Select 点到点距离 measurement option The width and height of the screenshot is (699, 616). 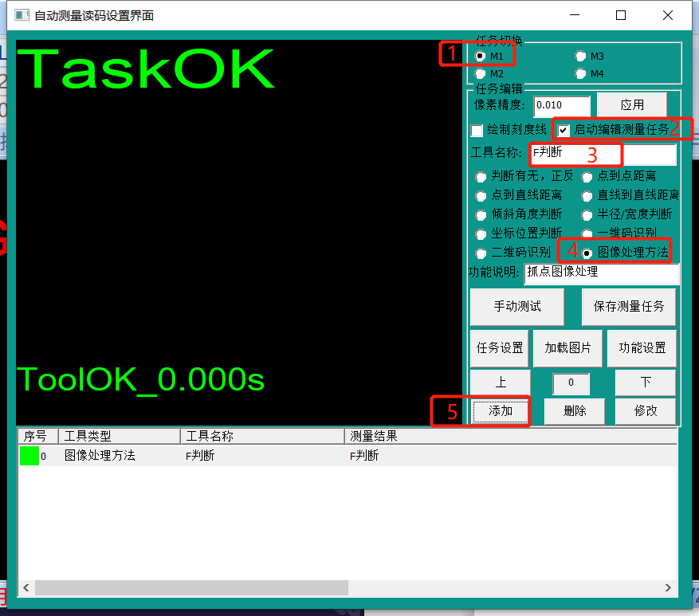click(587, 176)
